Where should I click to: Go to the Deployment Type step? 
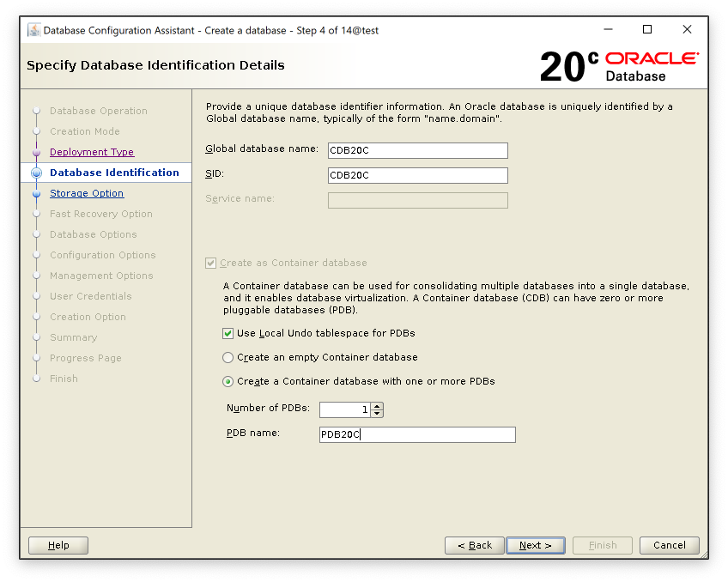tap(92, 152)
